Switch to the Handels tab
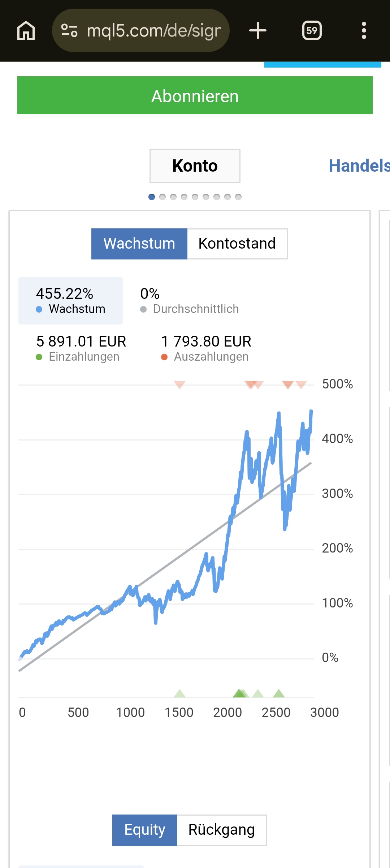Image resolution: width=390 pixels, height=868 pixels. (x=359, y=166)
